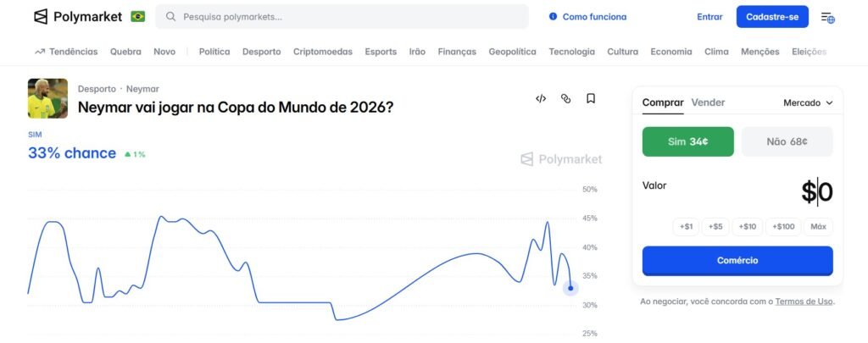Click the embed code icon
The width and height of the screenshot is (868, 343).
(541, 98)
